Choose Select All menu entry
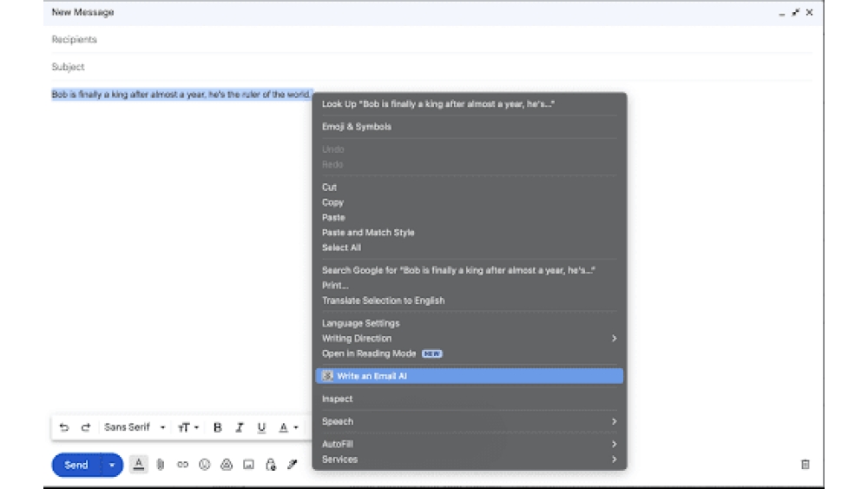Screen dimensions: 868x489 point(470,248)
